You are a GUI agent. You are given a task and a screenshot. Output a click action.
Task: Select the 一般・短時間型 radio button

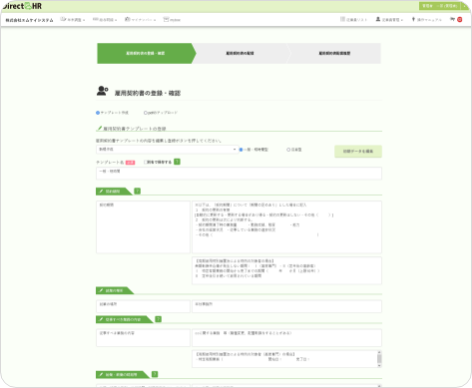241,150
